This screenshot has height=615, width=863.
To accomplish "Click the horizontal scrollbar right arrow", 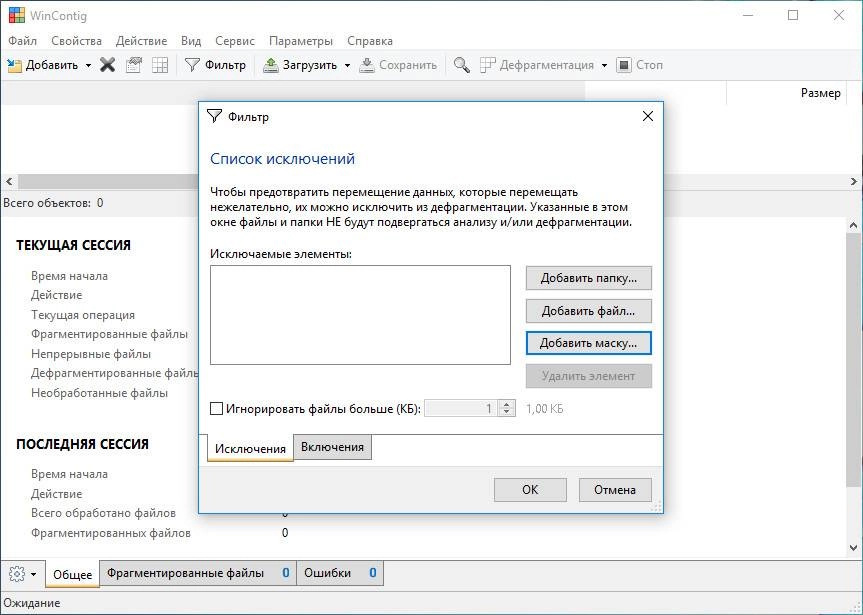I will point(854,181).
